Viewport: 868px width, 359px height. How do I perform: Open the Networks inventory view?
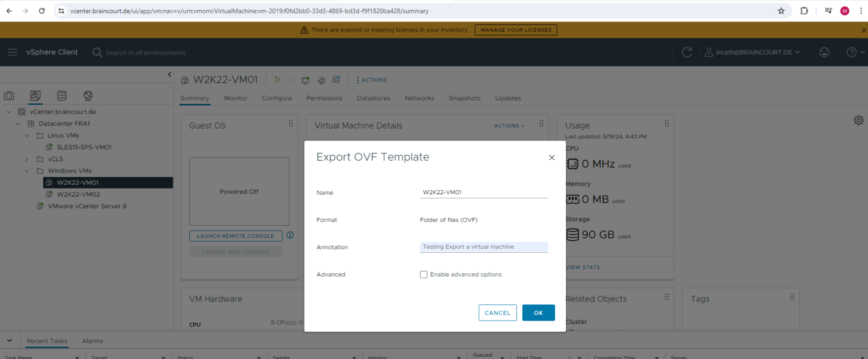[x=87, y=95]
